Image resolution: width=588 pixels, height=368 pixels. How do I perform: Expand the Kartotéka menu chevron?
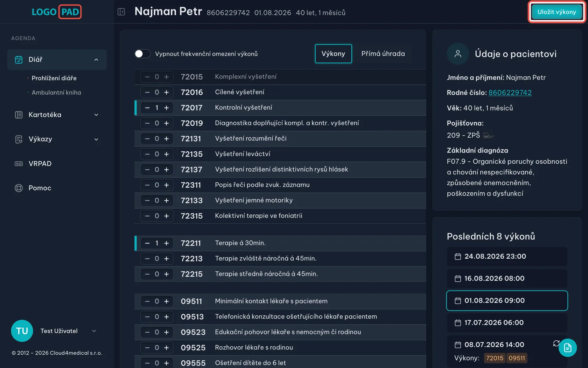96,115
